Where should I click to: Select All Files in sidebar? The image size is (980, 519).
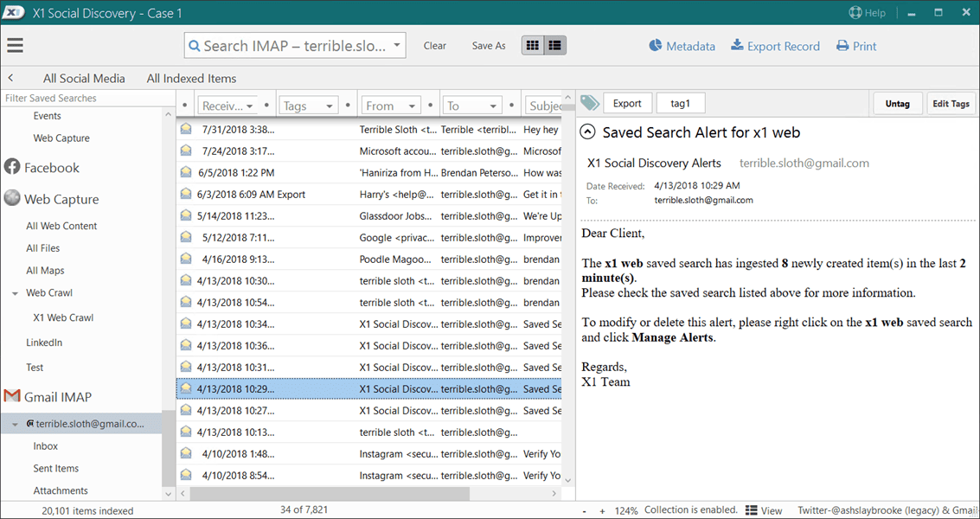coord(42,248)
